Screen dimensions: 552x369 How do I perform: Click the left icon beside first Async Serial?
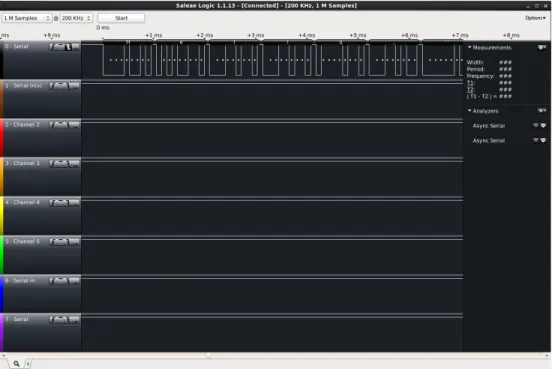536,125
